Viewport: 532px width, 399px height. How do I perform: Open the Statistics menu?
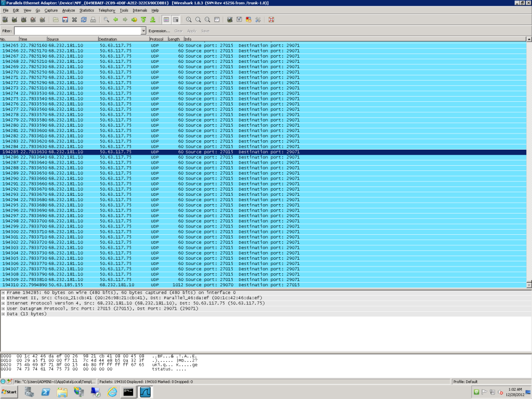[x=86, y=10]
